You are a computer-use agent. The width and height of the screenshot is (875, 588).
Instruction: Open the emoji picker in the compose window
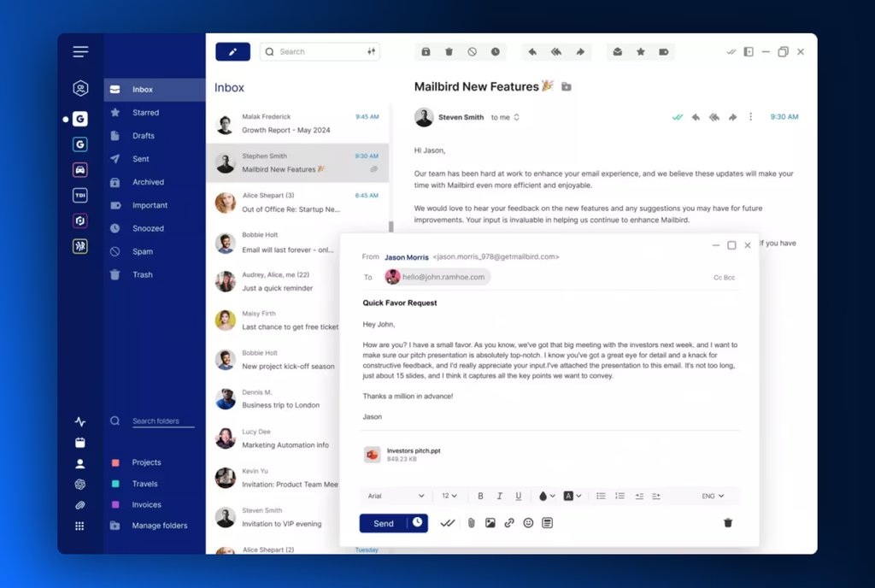point(528,523)
